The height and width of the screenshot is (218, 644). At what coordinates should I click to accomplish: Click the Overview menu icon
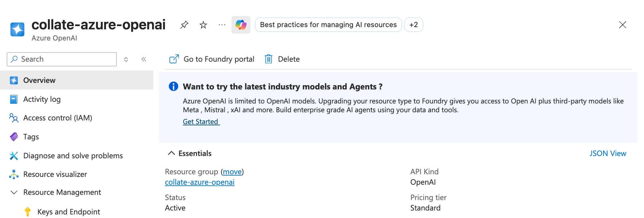pos(14,80)
